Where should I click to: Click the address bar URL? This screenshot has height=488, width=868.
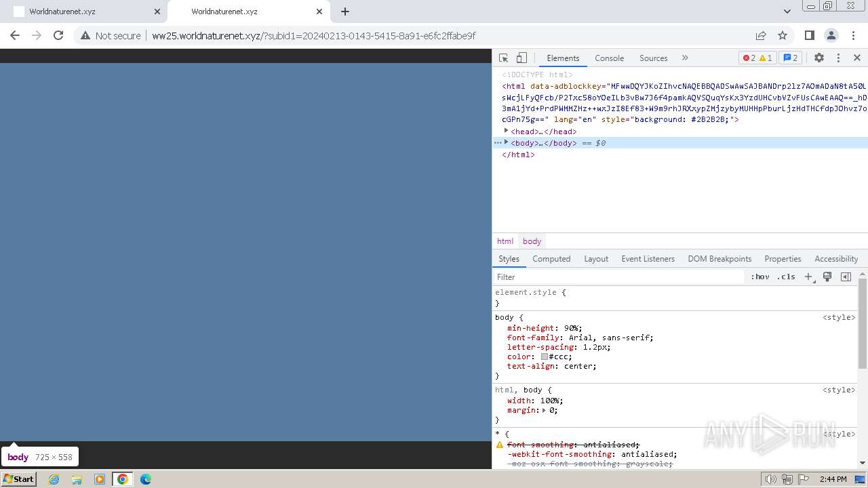[x=313, y=35]
